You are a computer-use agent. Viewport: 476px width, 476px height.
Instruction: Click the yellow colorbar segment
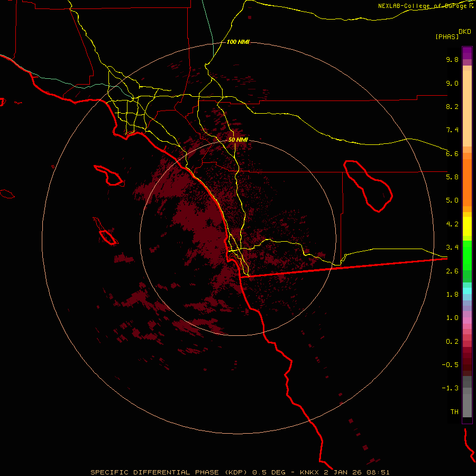tap(467, 226)
